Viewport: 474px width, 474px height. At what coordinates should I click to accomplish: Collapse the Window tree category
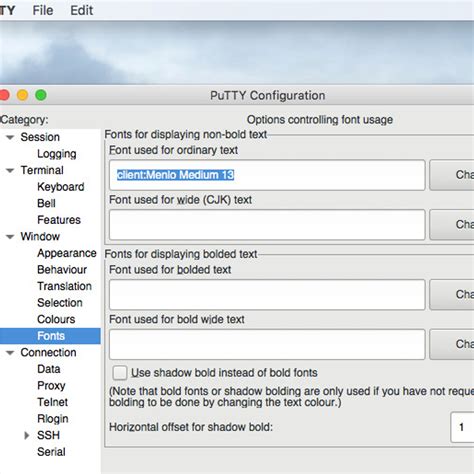point(10,237)
